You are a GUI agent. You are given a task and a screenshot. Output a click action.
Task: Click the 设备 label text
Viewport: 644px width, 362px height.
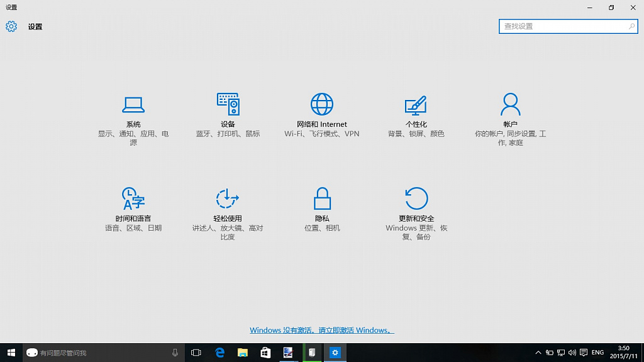[x=228, y=124]
